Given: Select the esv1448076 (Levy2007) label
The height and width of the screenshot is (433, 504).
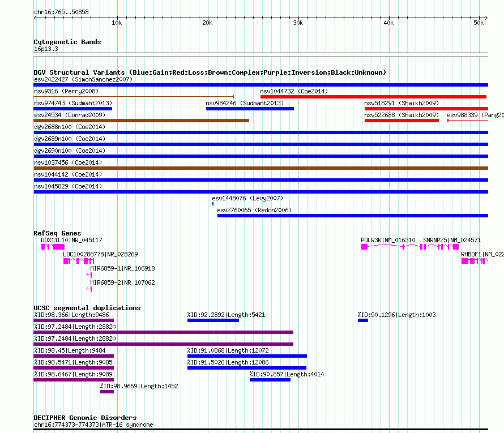Looking at the screenshot, I should click(247, 198).
